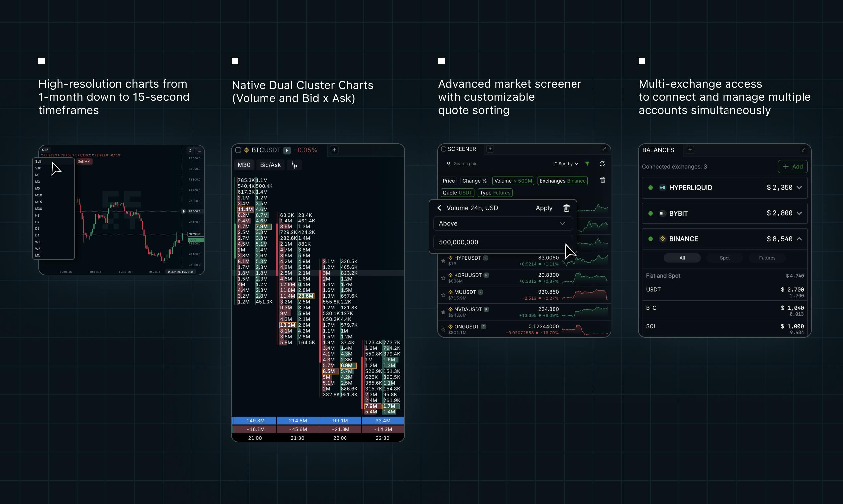This screenshot has width=843, height=504.
Task: Refresh the screener list
Action: point(602,164)
